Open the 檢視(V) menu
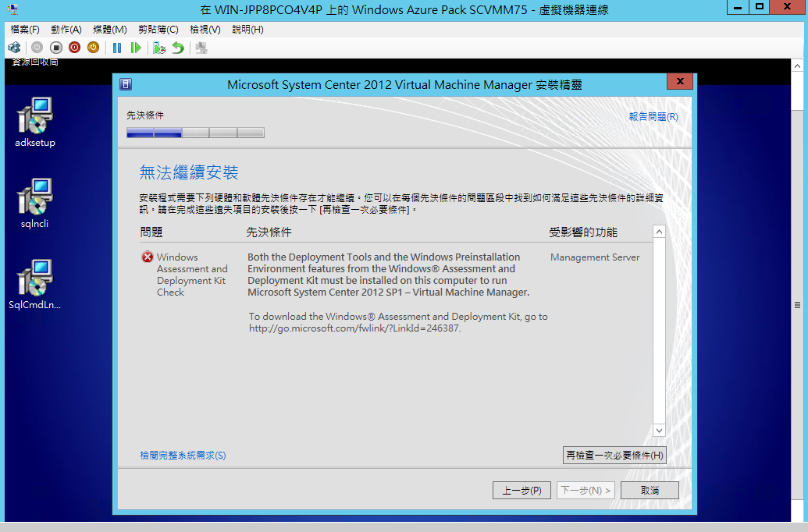The height and width of the screenshot is (532, 808). 205,30
